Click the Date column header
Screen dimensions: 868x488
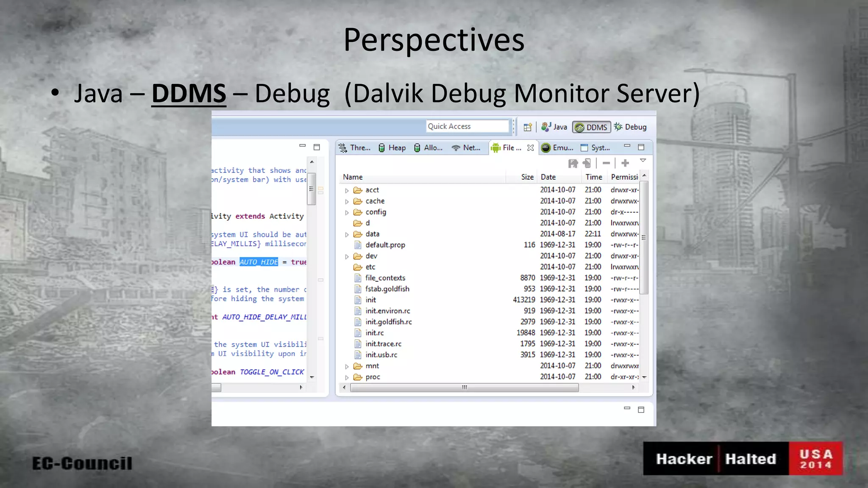click(559, 177)
